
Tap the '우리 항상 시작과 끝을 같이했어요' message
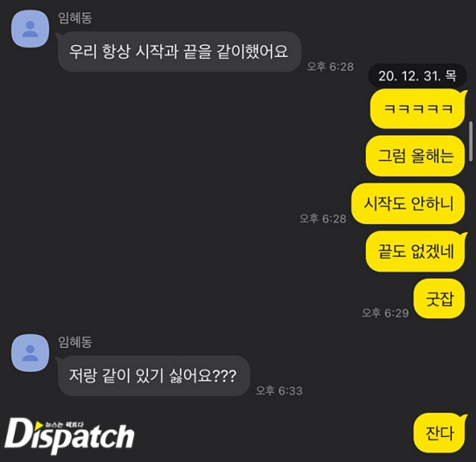179,52
